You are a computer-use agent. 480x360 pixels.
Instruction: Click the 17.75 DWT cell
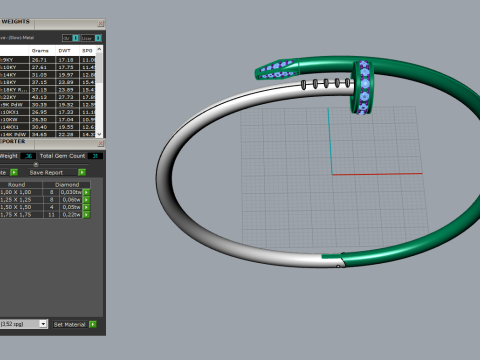(x=66, y=67)
